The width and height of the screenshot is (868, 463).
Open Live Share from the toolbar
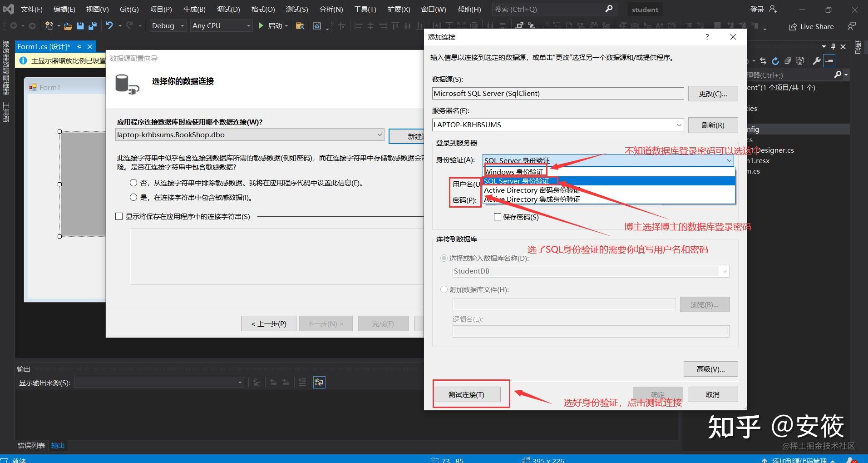pos(811,26)
